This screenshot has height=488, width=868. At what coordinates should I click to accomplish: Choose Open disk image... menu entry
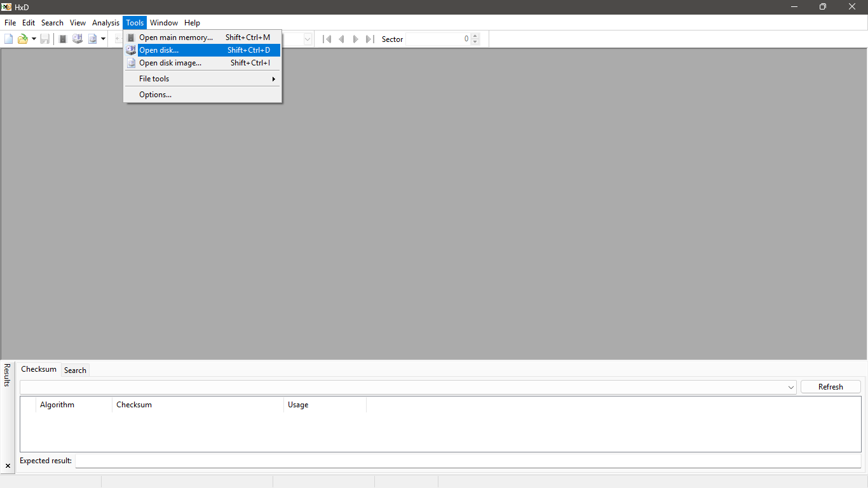coord(203,63)
